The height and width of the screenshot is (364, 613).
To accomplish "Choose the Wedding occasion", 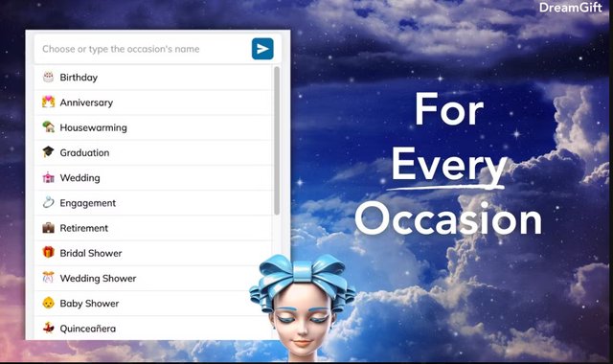I will click(153, 178).
